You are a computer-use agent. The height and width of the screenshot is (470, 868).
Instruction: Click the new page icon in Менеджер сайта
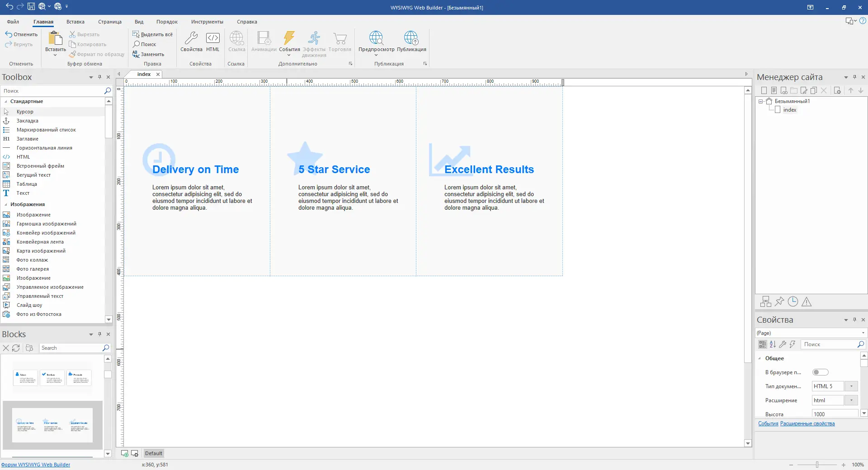[764, 90]
